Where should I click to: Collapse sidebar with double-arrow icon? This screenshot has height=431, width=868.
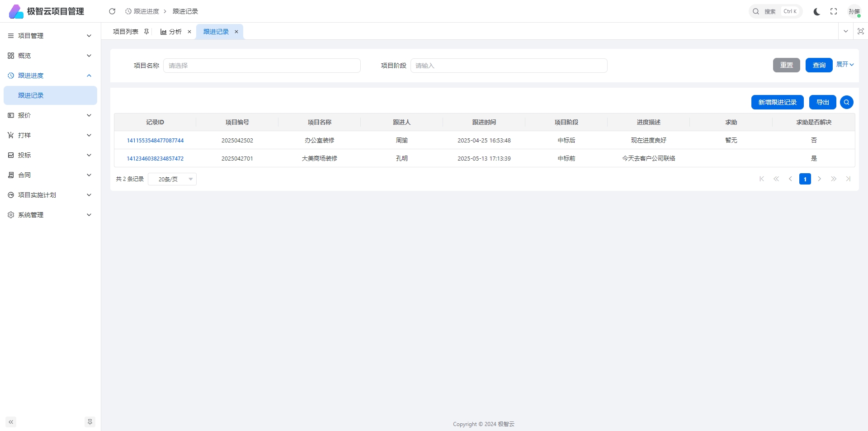click(x=11, y=422)
